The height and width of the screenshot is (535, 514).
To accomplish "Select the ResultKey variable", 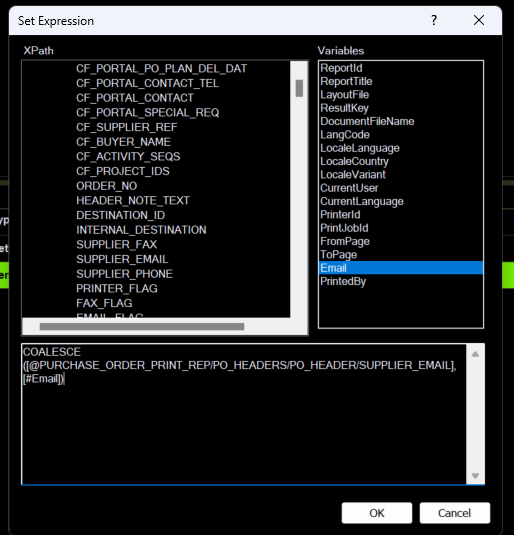I will [401, 108].
